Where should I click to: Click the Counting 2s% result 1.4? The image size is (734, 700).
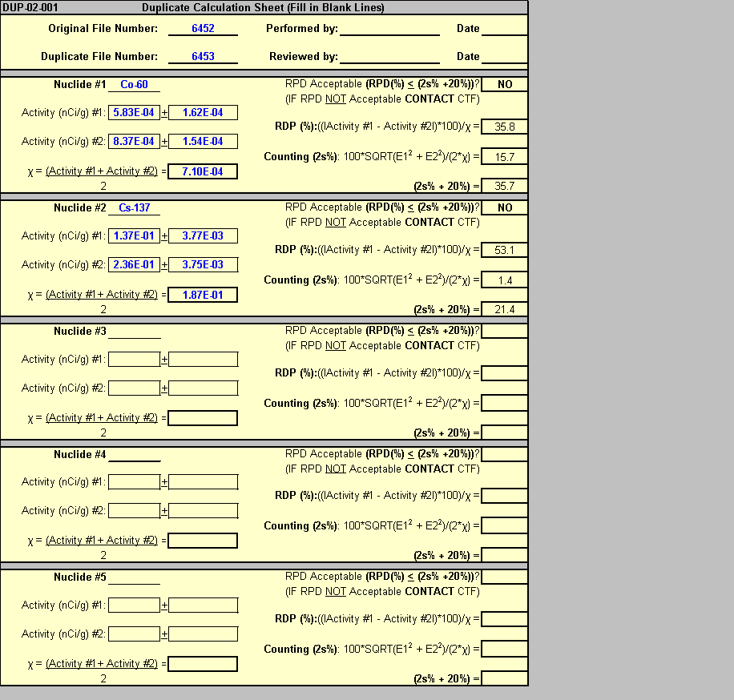505,280
